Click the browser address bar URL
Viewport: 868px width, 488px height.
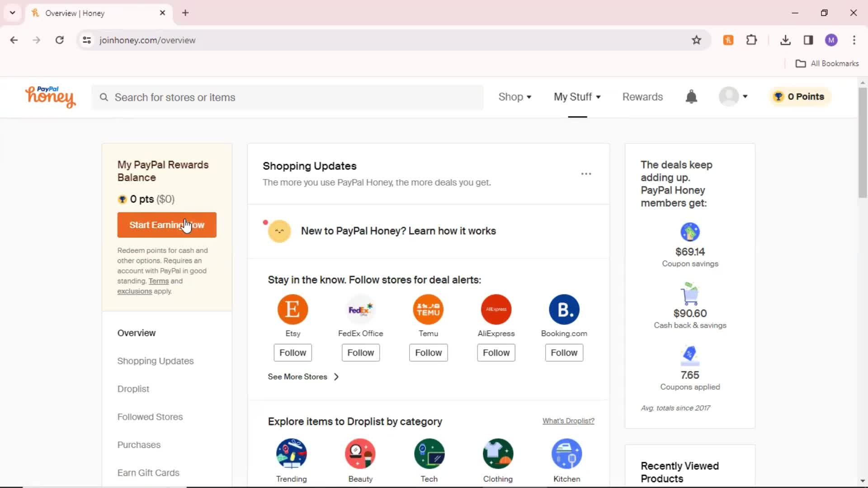(x=147, y=40)
